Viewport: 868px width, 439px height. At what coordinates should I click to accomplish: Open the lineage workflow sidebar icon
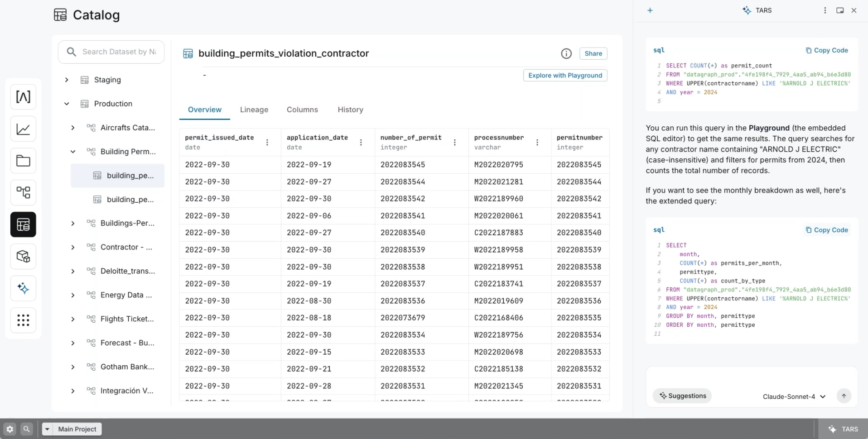point(23,193)
